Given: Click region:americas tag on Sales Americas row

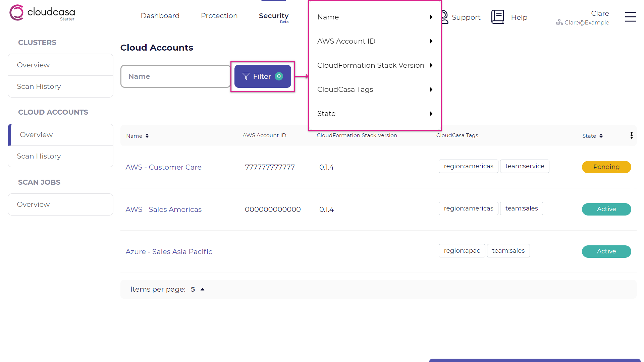Looking at the screenshot, I should (468, 208).
